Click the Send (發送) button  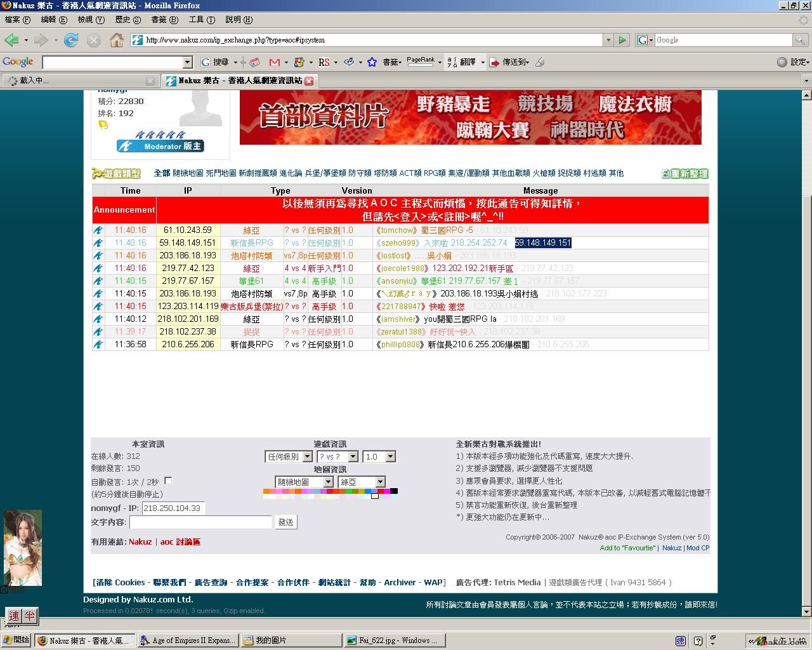(286, 522)
